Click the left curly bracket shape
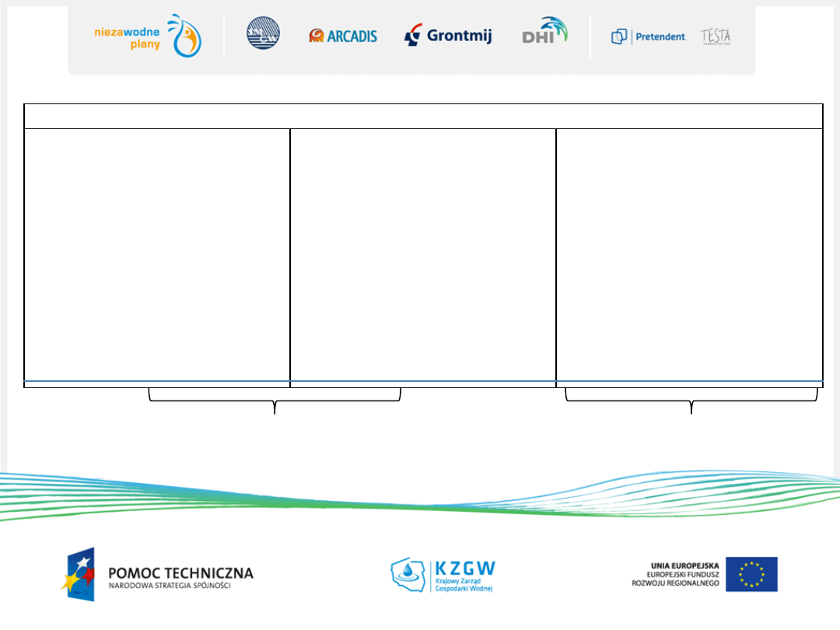 pos(275,399)
